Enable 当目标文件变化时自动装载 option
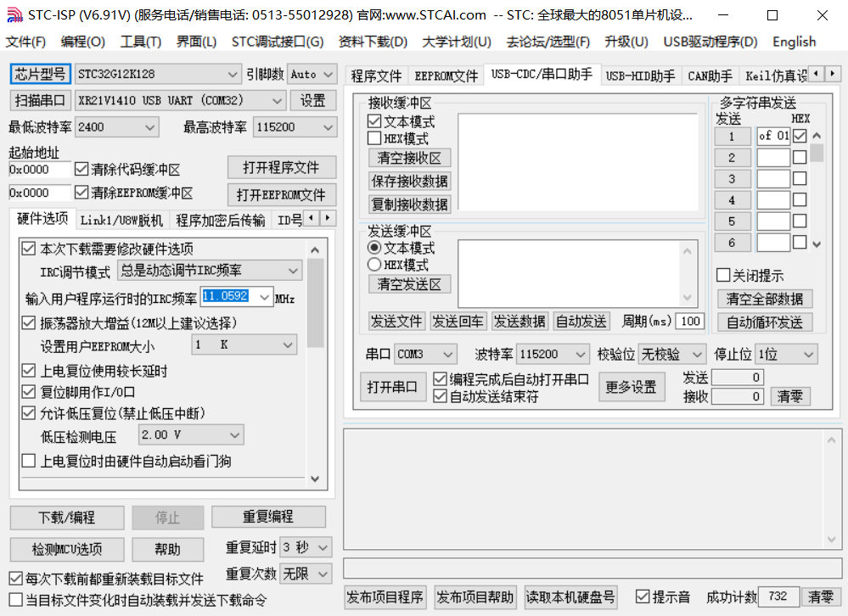Image resolution: width=848 pixels, height=616 pixels. tap(16, 600)
